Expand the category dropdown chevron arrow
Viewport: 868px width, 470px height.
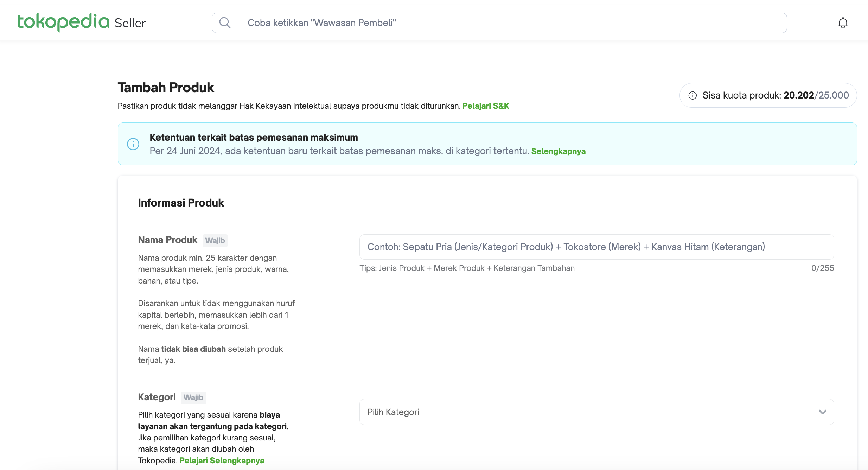point(822,412)
